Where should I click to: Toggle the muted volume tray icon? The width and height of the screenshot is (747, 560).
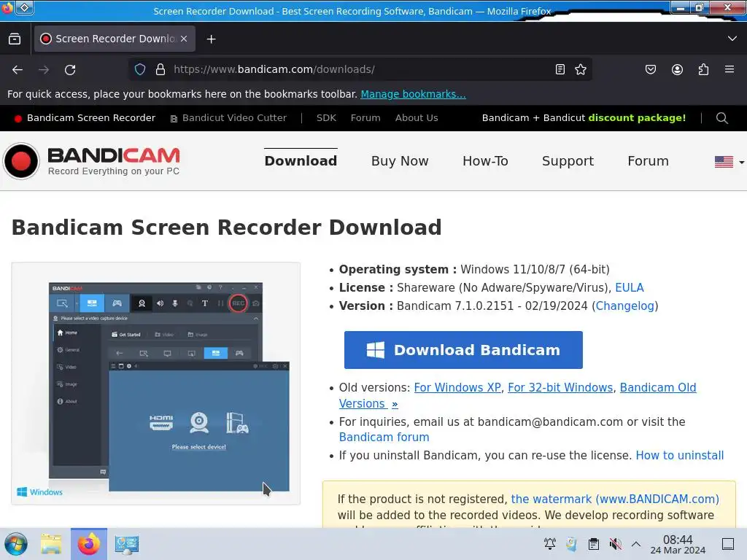click(616, 544)
